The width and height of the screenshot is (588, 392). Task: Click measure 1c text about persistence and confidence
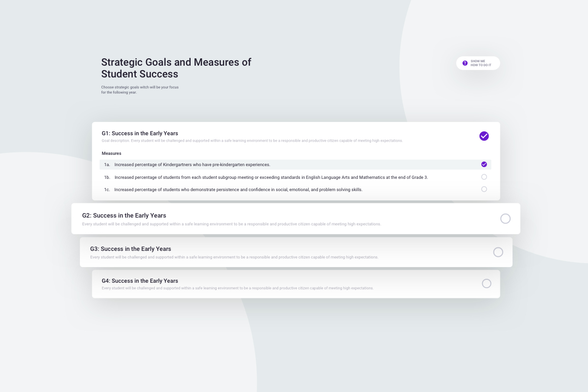tap(238, 190)
